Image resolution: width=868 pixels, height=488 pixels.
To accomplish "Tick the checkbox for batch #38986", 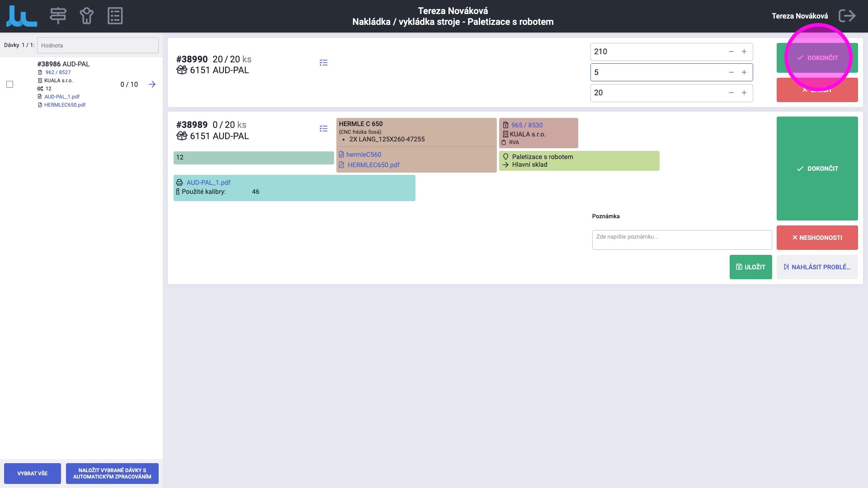I will (x=9, y=84).
